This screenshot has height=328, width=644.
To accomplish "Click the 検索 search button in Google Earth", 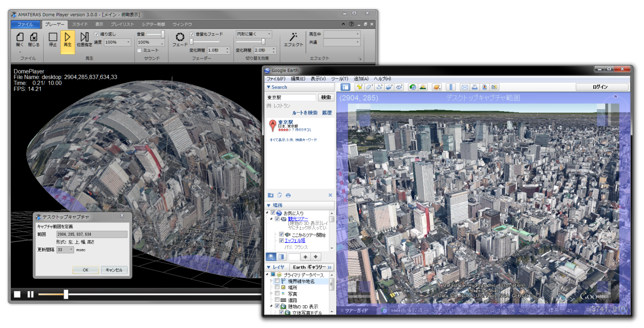I will click(x=325, y=98).
